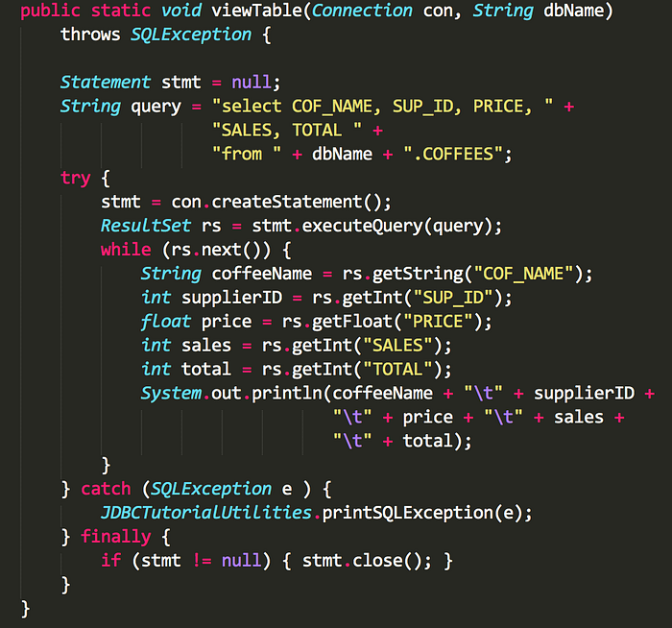Click 'total' in the println last line
The width and height of the screenshot is (672, 628).
[x=428, y=441]
